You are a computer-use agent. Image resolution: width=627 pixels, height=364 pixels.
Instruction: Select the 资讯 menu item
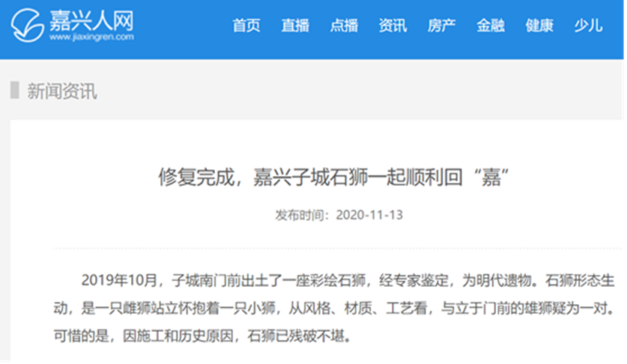click(x=393, y=25)
